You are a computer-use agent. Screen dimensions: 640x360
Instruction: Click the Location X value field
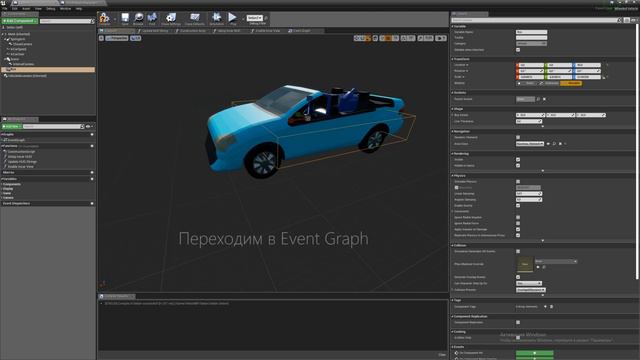pyautogui.click(x=530, y=65)
